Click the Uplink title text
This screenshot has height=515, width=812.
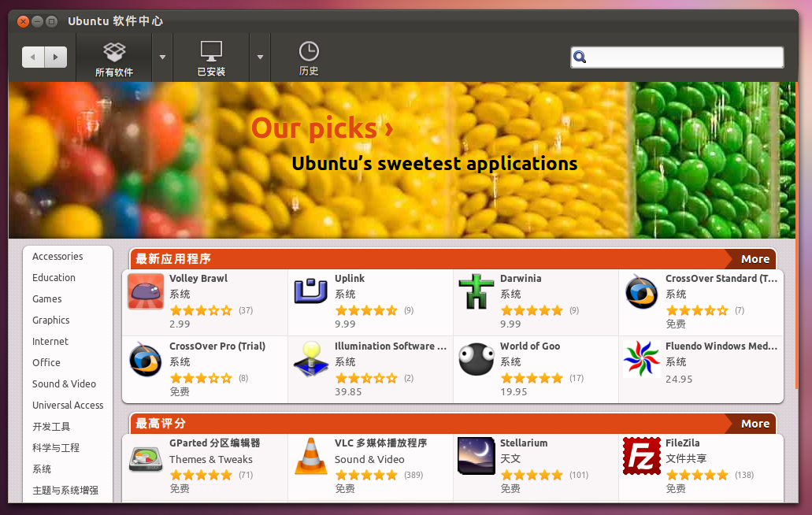350,279
